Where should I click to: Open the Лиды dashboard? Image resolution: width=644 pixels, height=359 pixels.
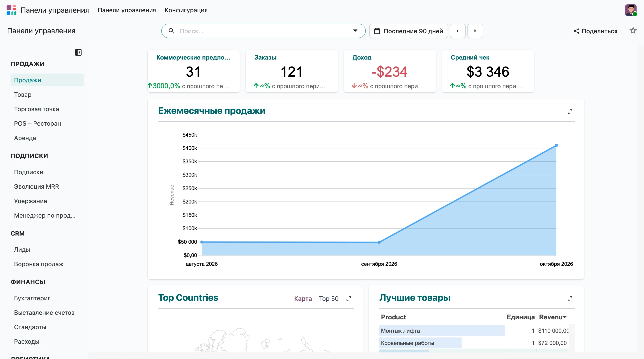pos(47,250)
